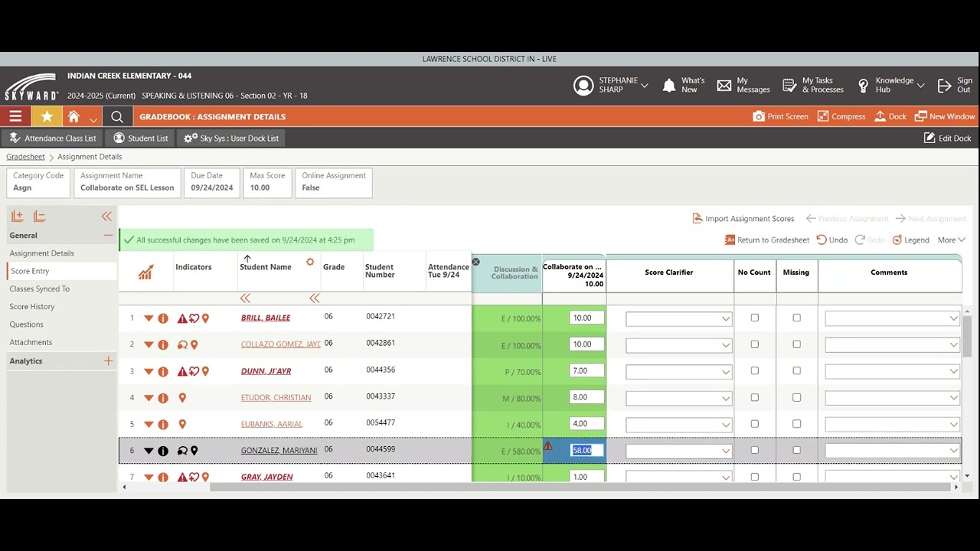Click alert triangle indicator for Dunn, Ji'ayr
Image resolution: width=980 pixels, height=551 pixels.
click(x=182, y=371)
